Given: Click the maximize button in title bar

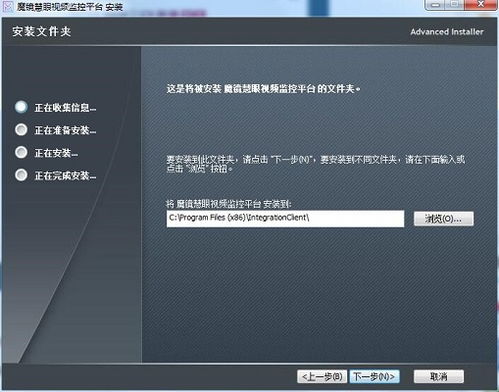Looking at the screenshot, I should click(x=455, y=5).
